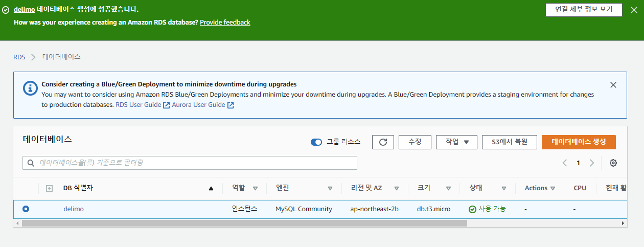Click the database filter search field
Screen dimensions: 644x247
(x=190, y=163)
